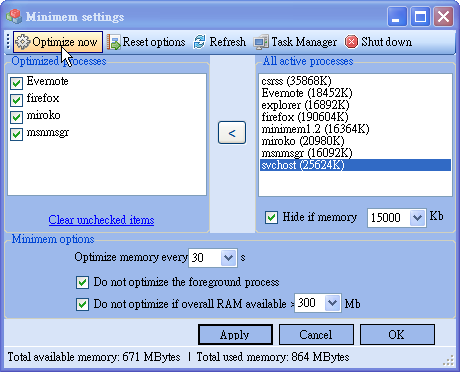Viewport: 460px width, 372px height.
Task: Click the Cancel button
Action: tap(316, 335)
